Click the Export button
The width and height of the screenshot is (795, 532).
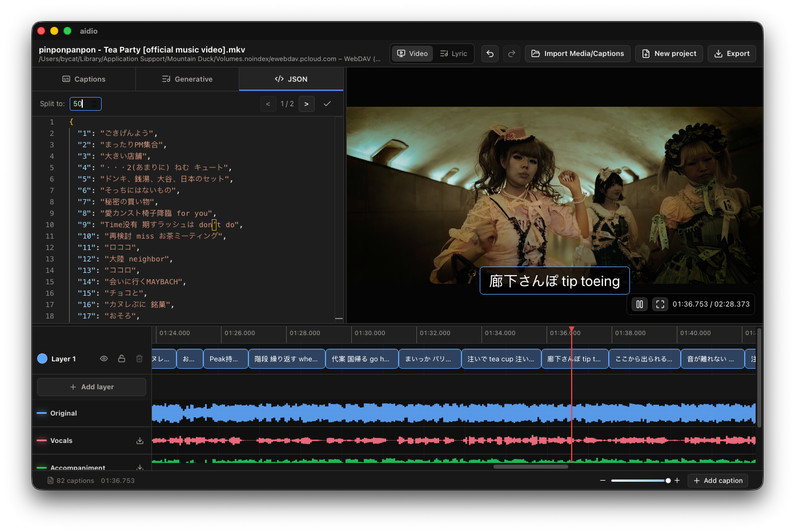(732, 54)
